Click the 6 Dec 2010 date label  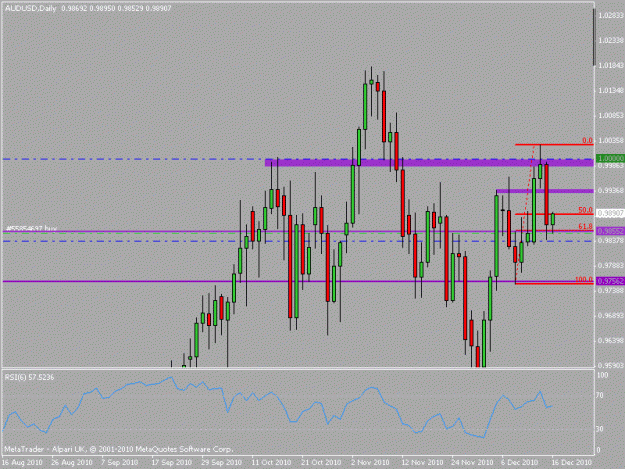pyautogui.click(x=520, y=462)
